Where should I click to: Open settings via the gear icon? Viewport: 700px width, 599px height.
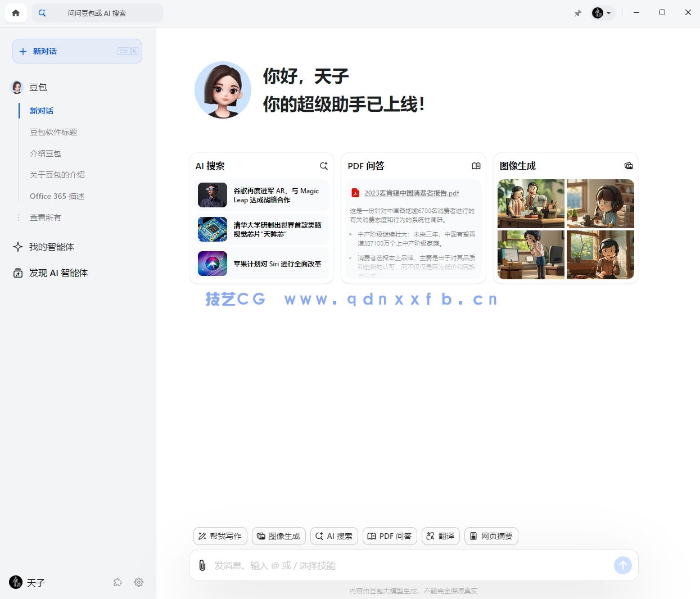click(x=139, y=583)
